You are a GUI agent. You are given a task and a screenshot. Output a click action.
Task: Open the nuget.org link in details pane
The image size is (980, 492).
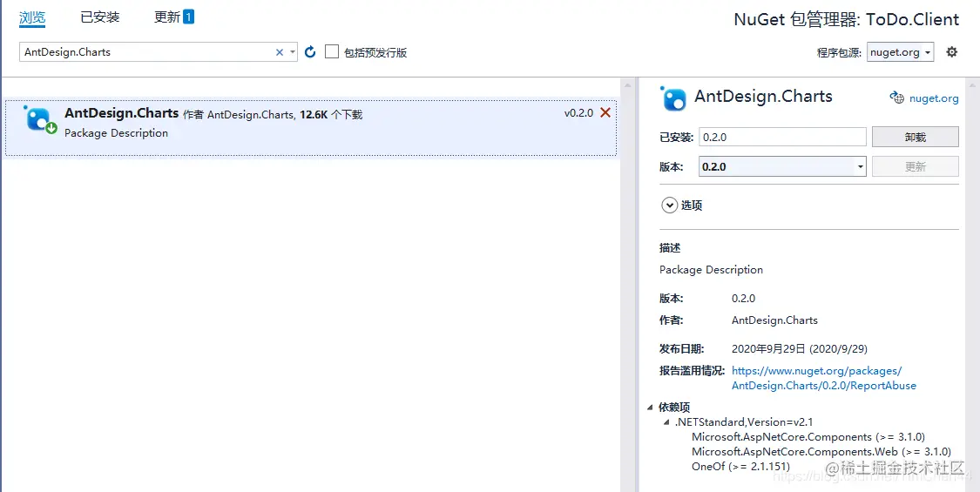pyautogui.click(x=934, y=98)
